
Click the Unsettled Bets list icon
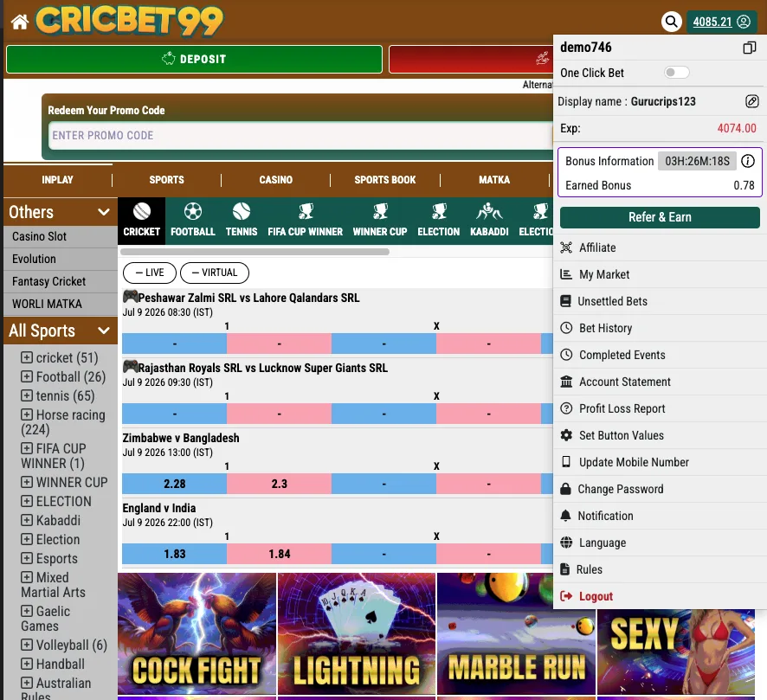point(565,301)
